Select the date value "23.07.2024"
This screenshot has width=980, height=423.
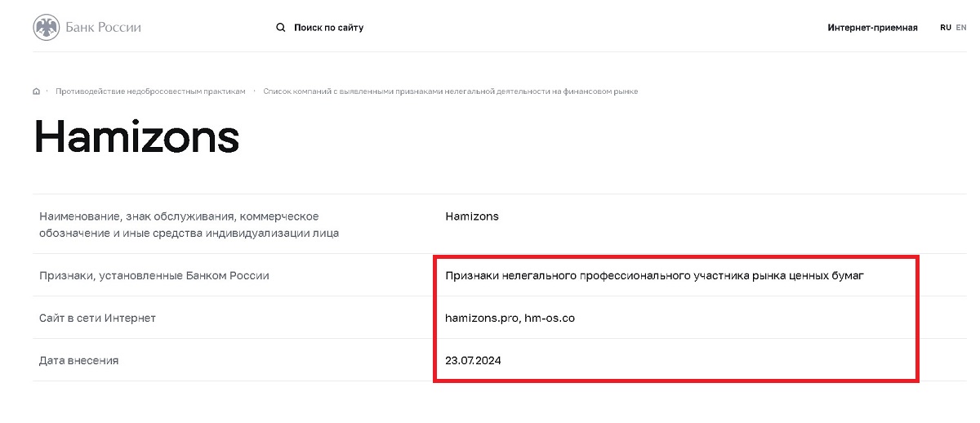pyautogui.click(x=473, y=361)
